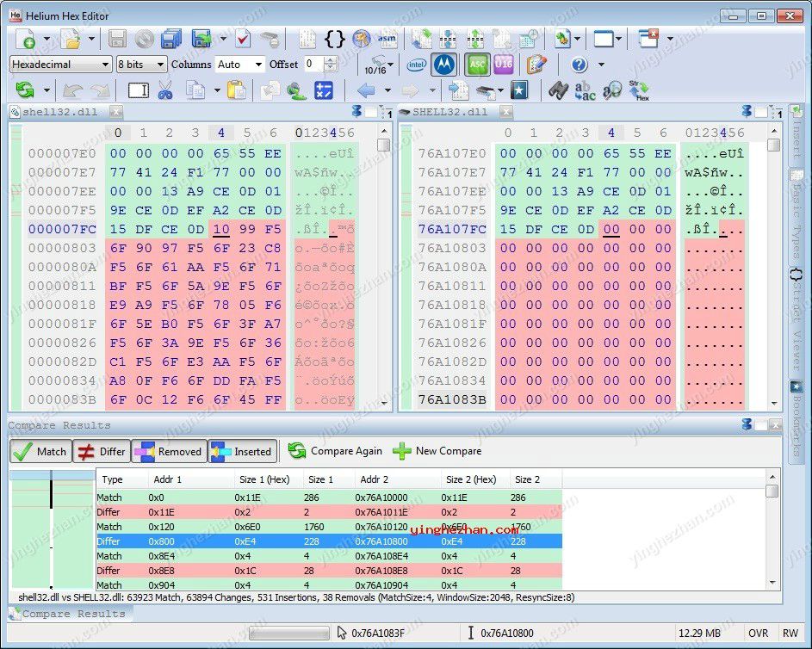Open the 10/16 base converter dropdown
This screenshot has height=649, width=812.
tap(379, 65)
